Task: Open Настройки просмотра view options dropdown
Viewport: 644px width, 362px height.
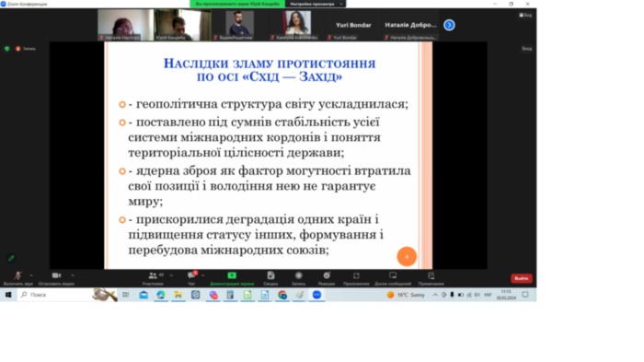Action: [316, 4]
